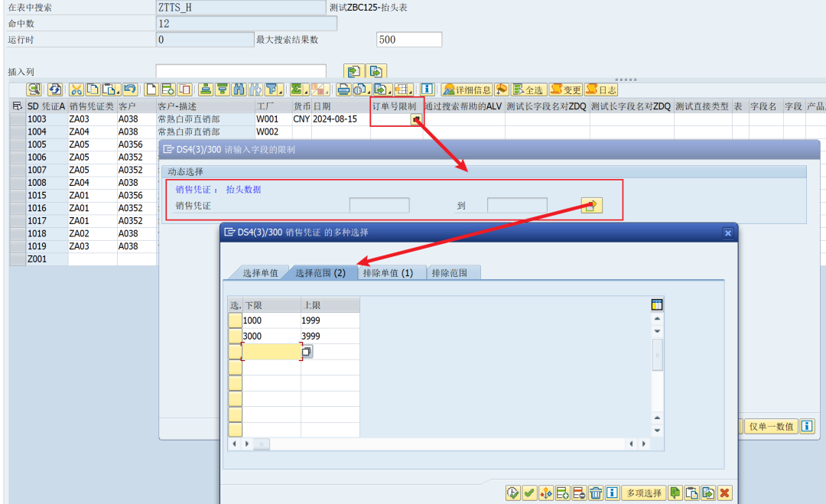Import from text file icon in dialog footer

tap(675, 493)
